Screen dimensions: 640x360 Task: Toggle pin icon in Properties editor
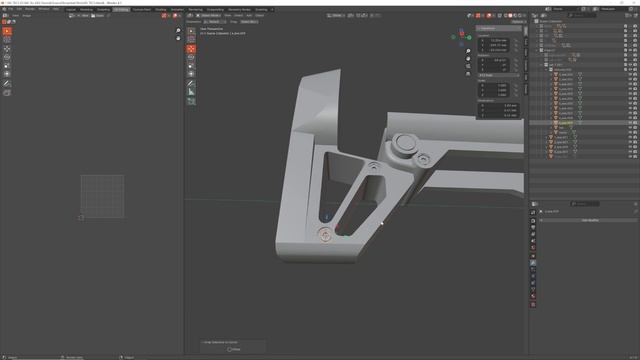point(636,211)
